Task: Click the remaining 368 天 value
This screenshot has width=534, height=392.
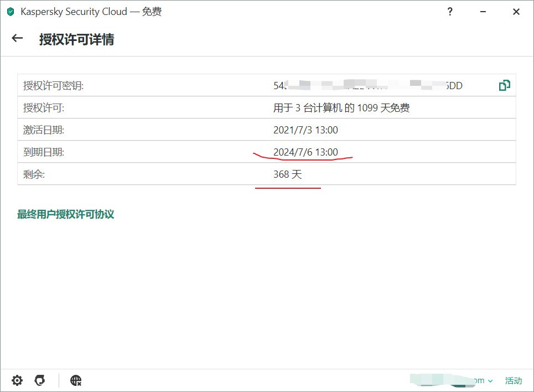Action: tap(287, 174)
